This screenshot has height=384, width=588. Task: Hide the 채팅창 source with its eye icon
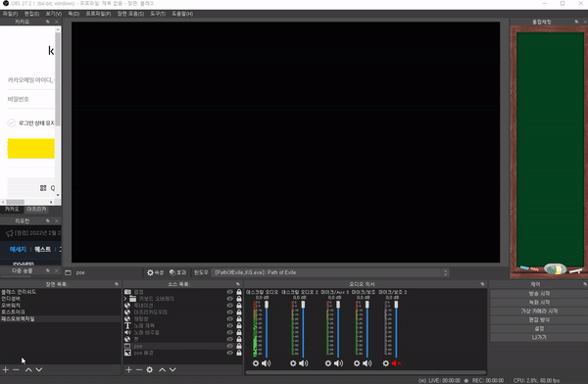click(230, 319)
